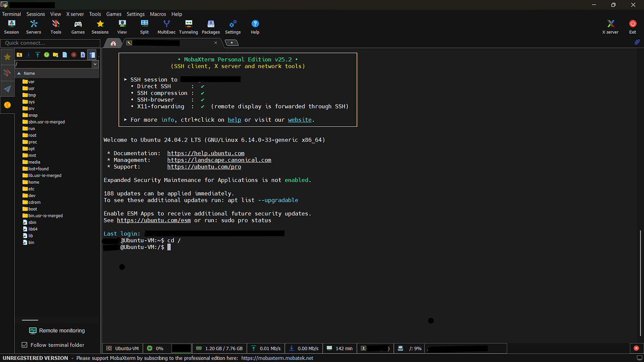Upload files to current remote folder
The image size is (644, 362).
point(37,55)
